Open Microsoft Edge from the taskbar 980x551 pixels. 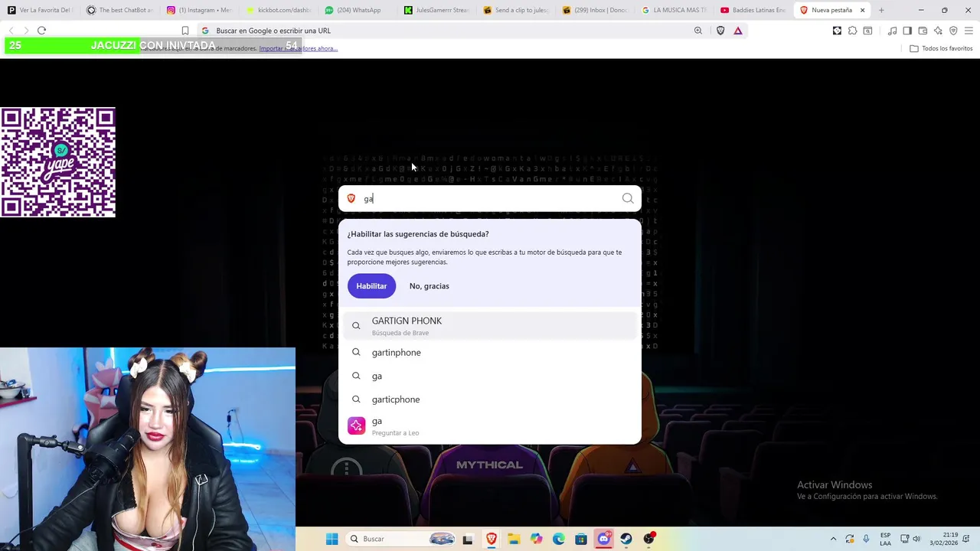[559, 539]
